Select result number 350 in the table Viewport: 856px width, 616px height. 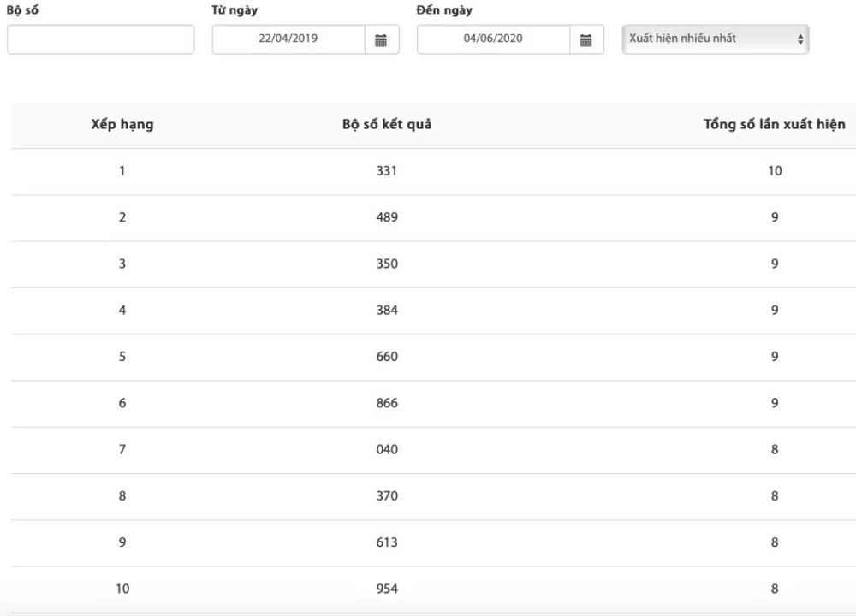pyautogui.click(x=387, y=264)
